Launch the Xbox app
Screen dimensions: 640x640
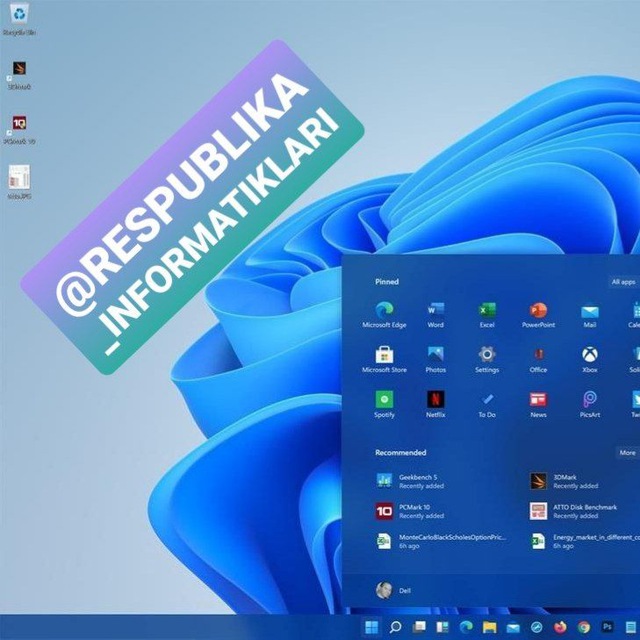pyautogui.click(x=590, y=360)
